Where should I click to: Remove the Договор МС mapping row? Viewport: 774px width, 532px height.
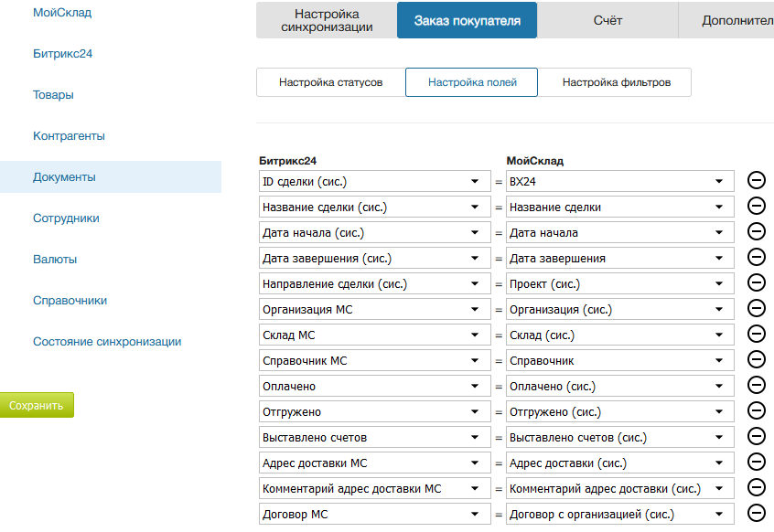coord(757,514)
